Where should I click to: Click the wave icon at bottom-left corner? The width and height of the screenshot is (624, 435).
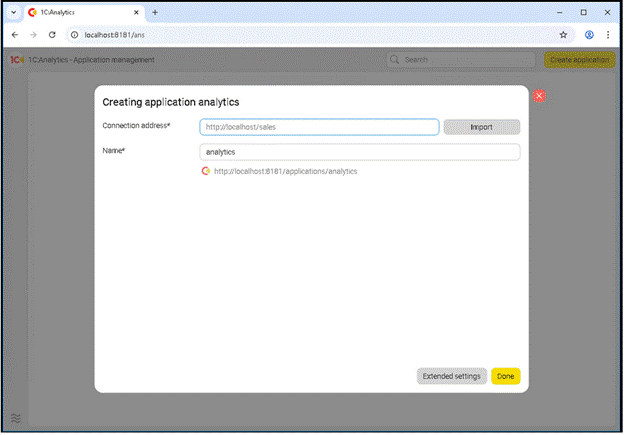pyautogui.click(x=16, y=417)
